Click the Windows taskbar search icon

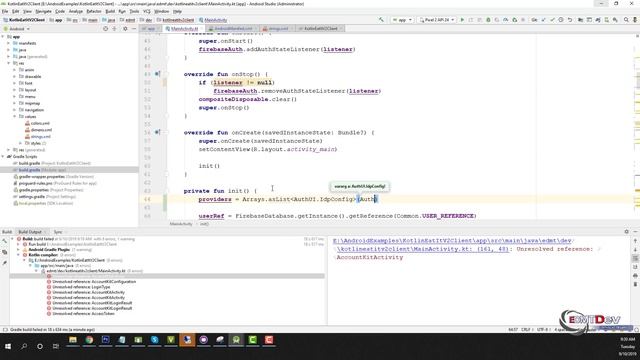[24, 346]
